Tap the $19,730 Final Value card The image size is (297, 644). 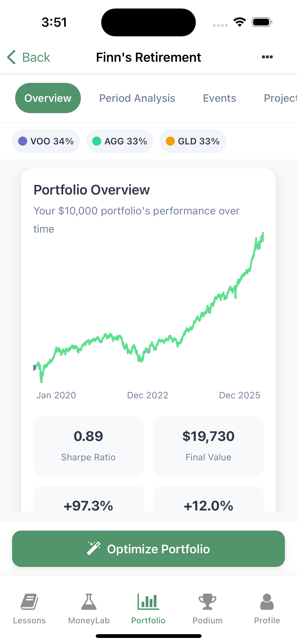pos(208,446)
